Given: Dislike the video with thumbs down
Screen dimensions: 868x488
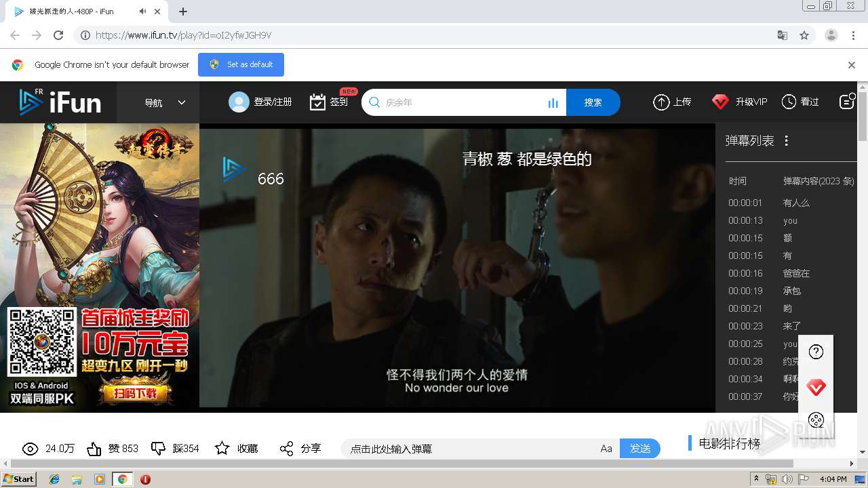Looking at the screenshot, I should (158, 449).
